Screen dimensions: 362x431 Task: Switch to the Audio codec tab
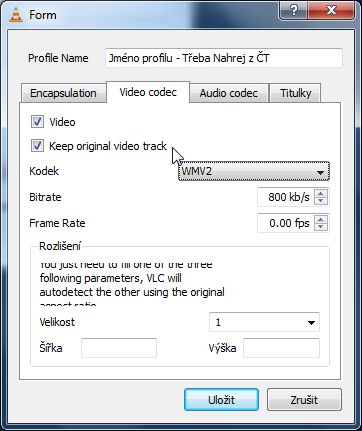click(229, 93)
